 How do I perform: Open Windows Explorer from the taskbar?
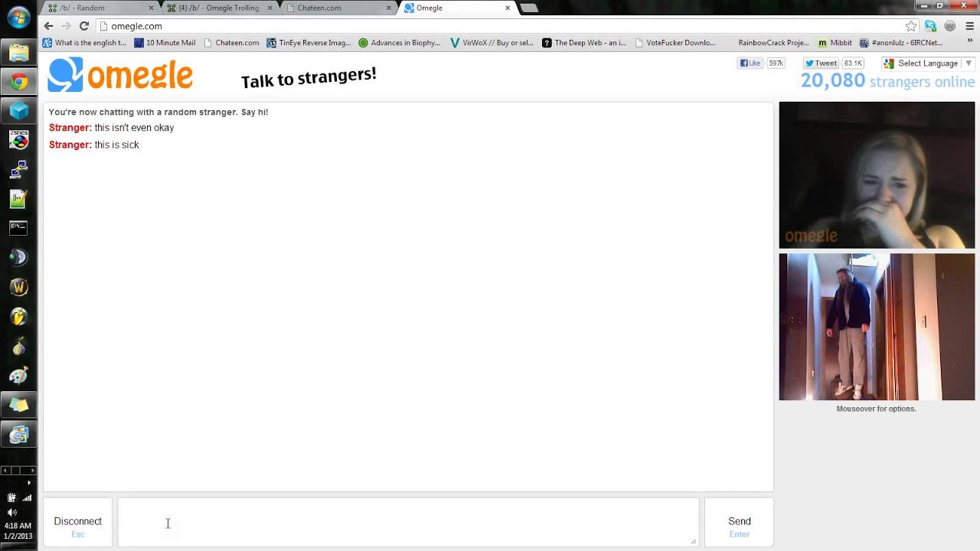pos(18,53)
